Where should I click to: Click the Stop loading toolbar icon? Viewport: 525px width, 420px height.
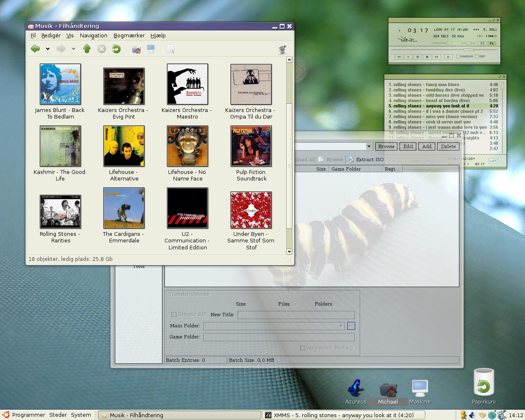point(102,49)
